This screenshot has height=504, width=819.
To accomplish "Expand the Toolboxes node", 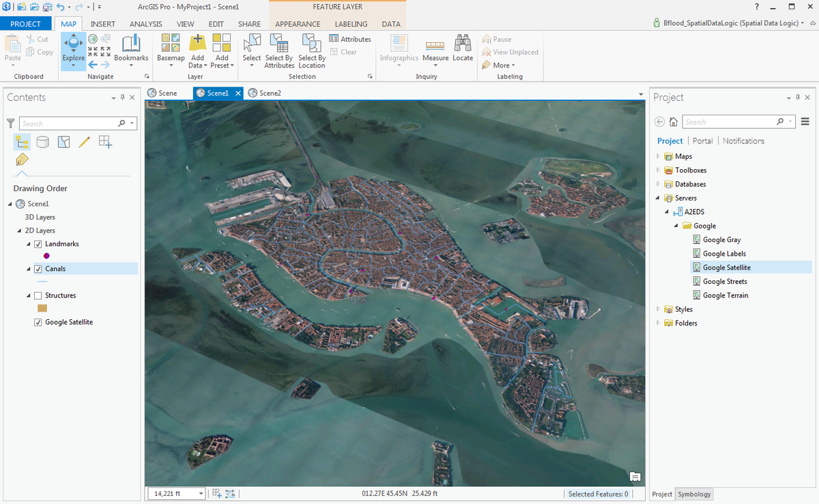I will pyautogui.click(x=658, y=171).
